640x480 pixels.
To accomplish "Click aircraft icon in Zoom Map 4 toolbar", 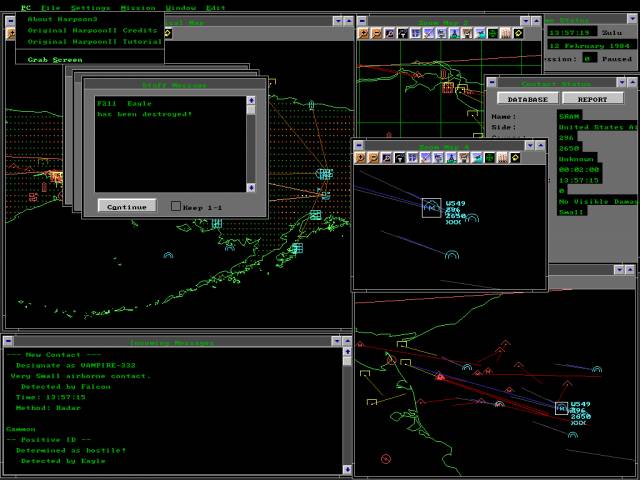I will (x=477, y=158).
